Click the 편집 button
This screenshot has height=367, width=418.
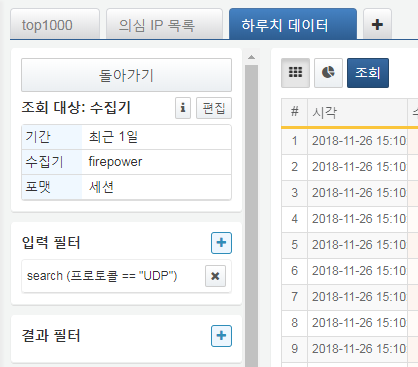[214, 108]
